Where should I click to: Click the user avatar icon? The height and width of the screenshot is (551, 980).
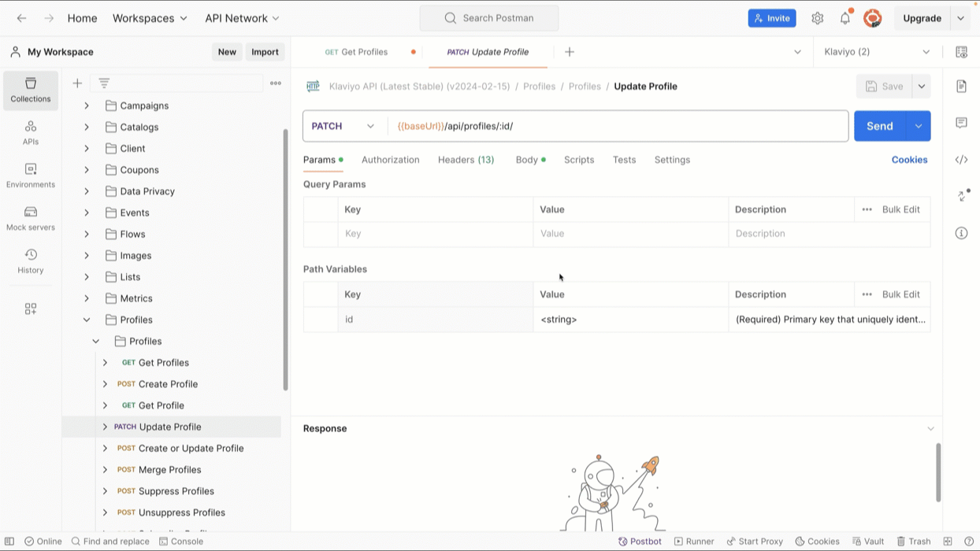point(873,18)
